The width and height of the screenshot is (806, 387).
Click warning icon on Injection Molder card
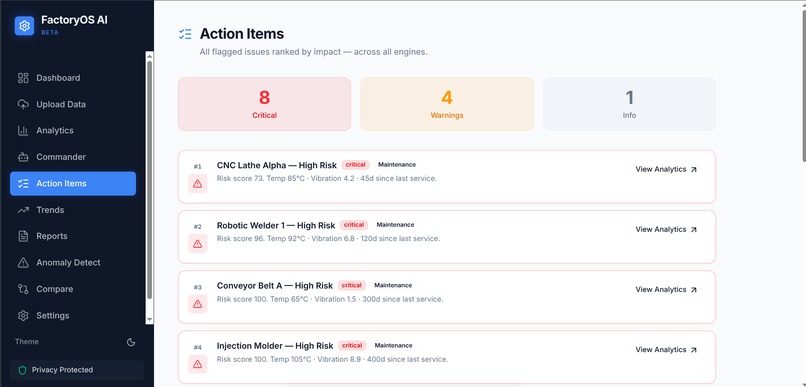click(197, 364)
